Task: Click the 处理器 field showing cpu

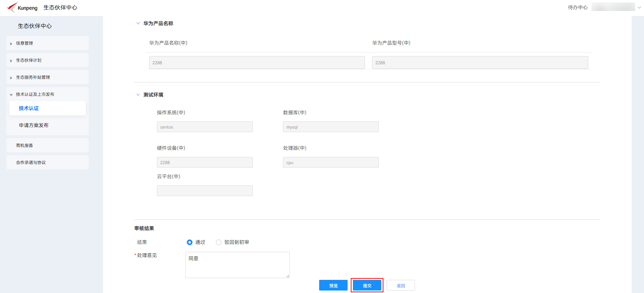Action: 331,162
